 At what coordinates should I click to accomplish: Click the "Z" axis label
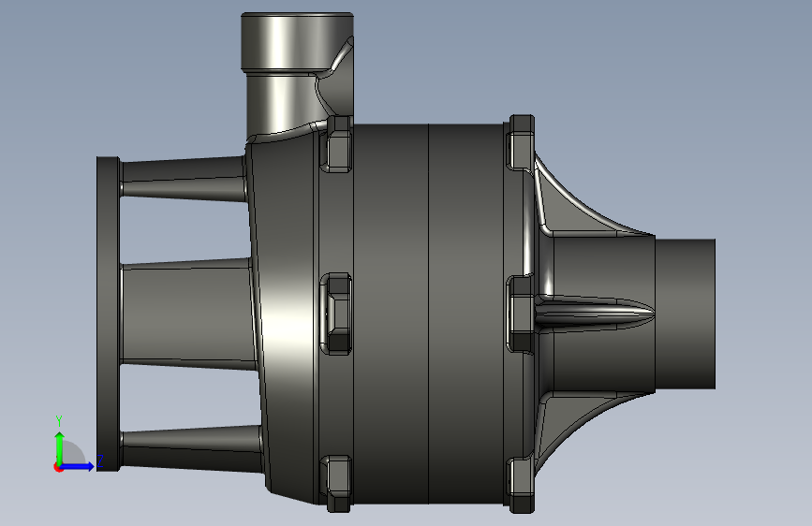coord(100,461)
